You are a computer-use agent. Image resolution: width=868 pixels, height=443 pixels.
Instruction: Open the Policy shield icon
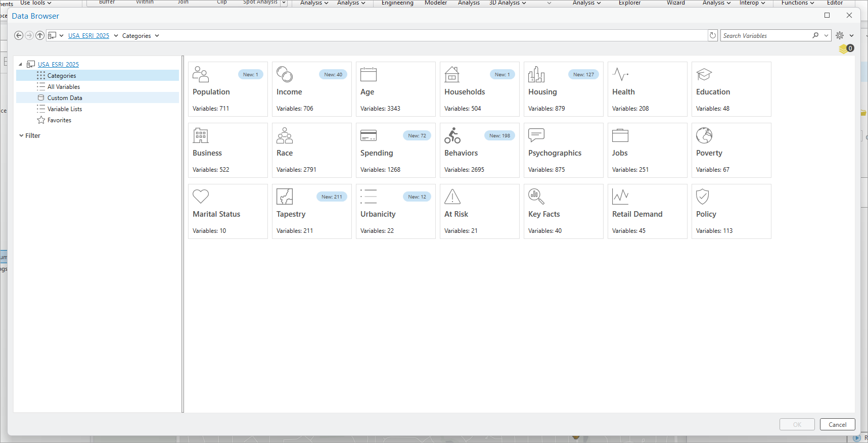(703, 196)
